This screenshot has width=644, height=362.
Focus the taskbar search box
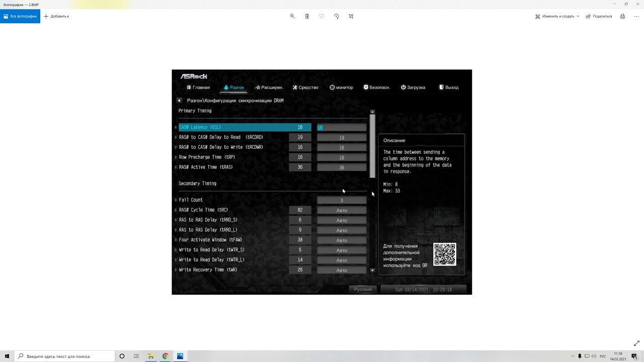(64, 356)
